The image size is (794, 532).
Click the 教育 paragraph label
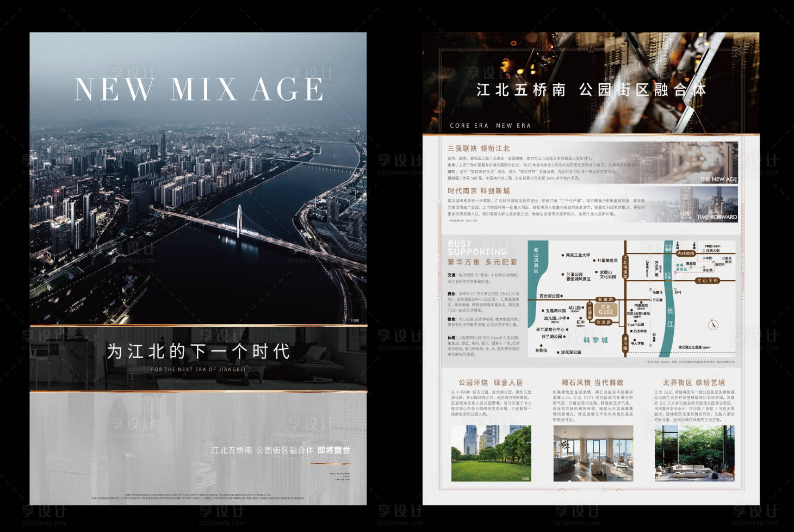coord(451,319)
